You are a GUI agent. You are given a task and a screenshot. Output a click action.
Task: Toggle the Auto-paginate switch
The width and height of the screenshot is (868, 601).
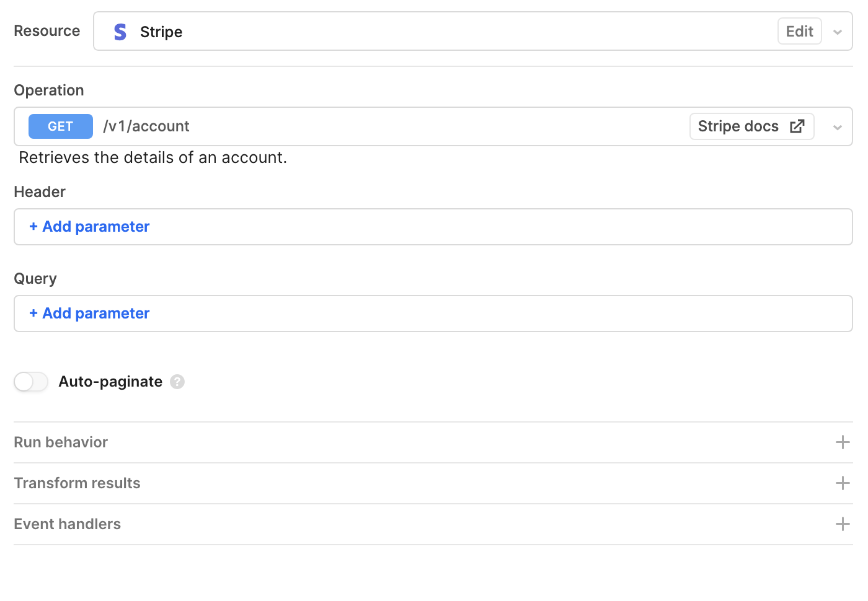click(31, 382)
